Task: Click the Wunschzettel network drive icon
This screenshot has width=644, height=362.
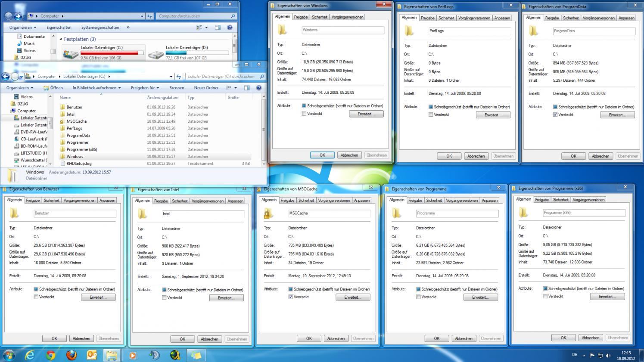Action: click(16, 160)
